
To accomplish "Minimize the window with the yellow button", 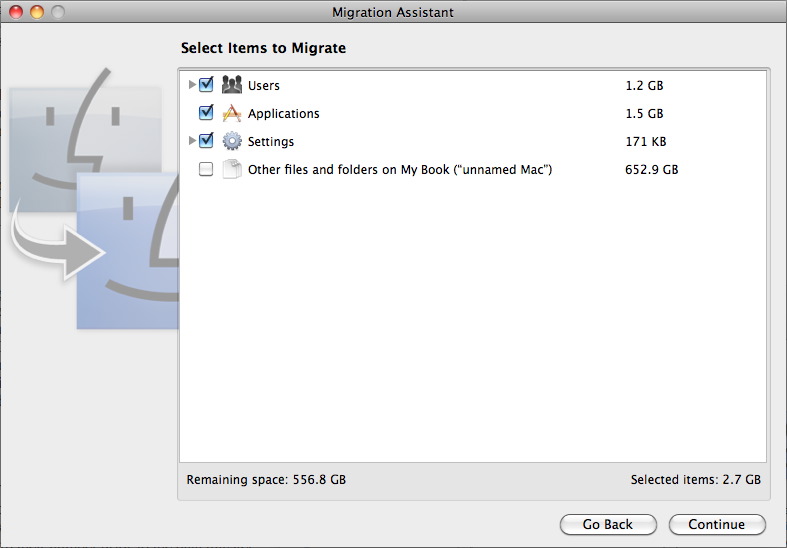I will pyautogui.click(x=37, y=12).
